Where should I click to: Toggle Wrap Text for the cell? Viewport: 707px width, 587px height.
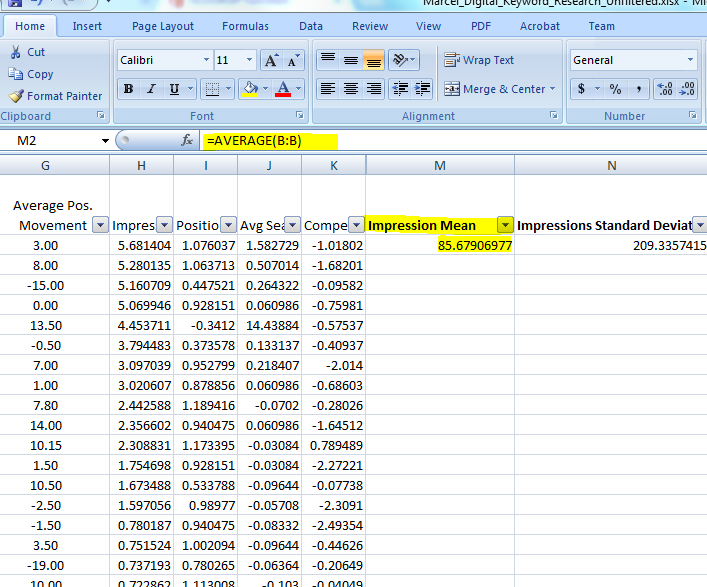(x=479, y=60)
